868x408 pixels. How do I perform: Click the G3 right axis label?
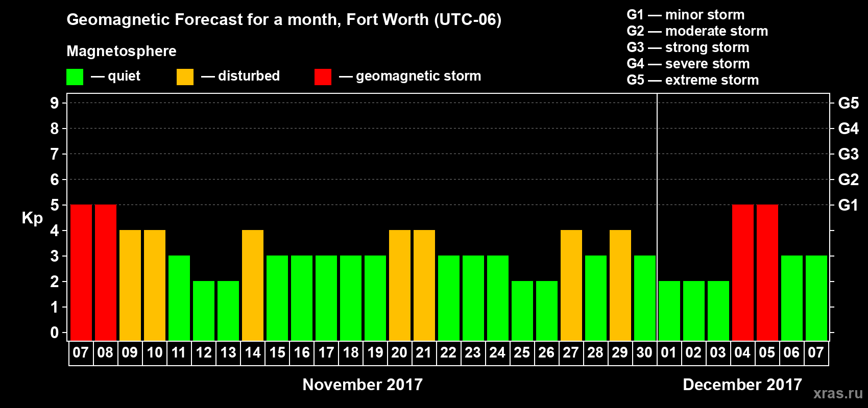(x=848, y=154)
